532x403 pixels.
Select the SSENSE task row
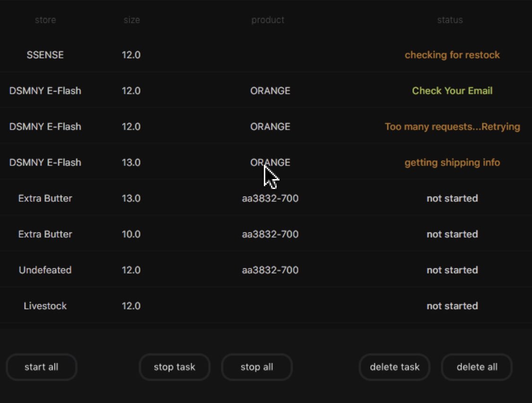coord(266,55)
